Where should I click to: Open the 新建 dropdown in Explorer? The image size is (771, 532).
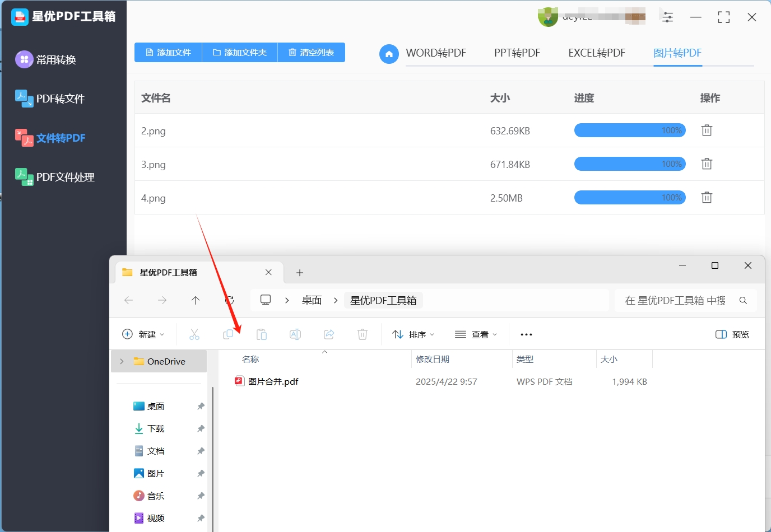point(143,334)
